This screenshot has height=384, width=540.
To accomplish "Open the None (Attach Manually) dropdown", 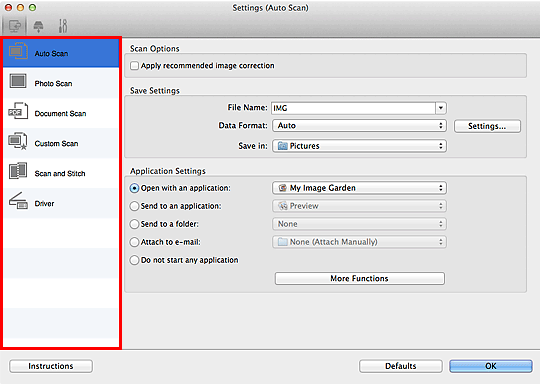I will click(359, 242).
